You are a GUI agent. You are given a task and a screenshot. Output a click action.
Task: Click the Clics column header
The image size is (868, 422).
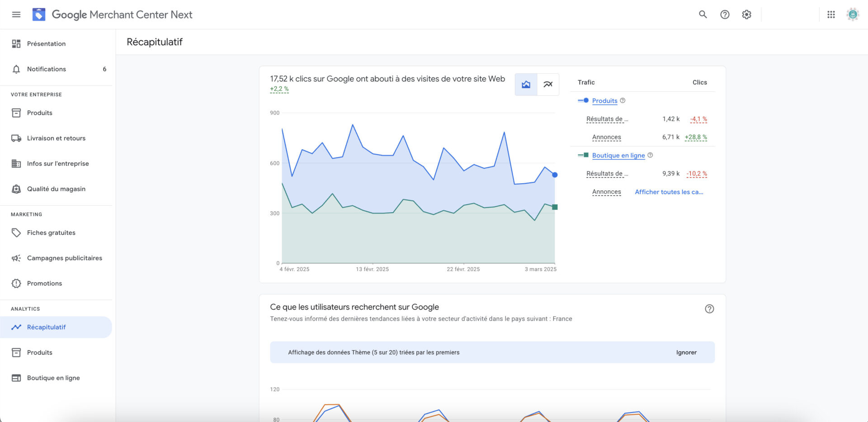[700, 82]
